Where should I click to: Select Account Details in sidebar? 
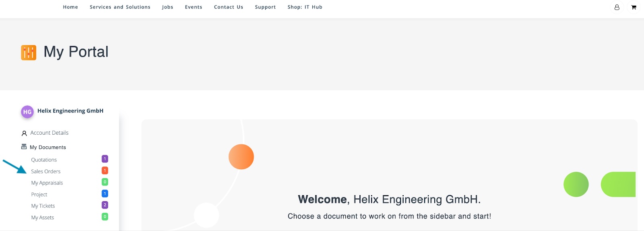[49, 133]
